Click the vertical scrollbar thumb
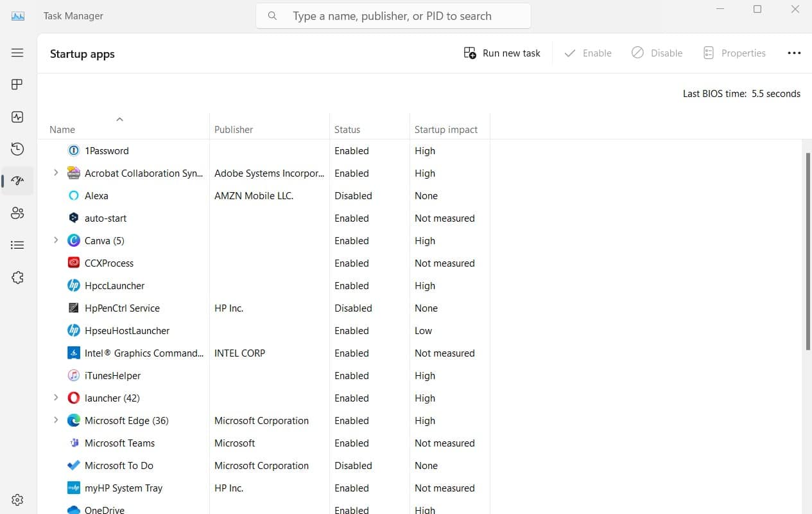This screenshot has height=514, width=812. pyautogui.click(x=808, y=252)
